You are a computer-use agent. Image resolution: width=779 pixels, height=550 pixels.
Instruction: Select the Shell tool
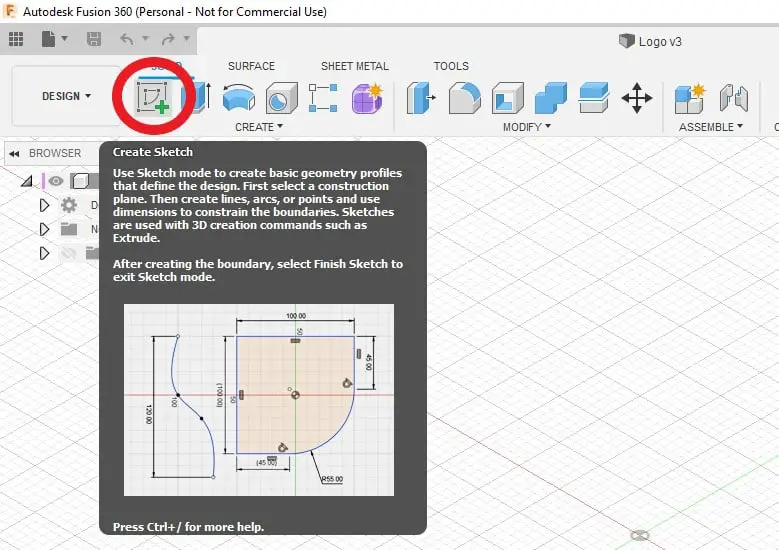[508, 98]
